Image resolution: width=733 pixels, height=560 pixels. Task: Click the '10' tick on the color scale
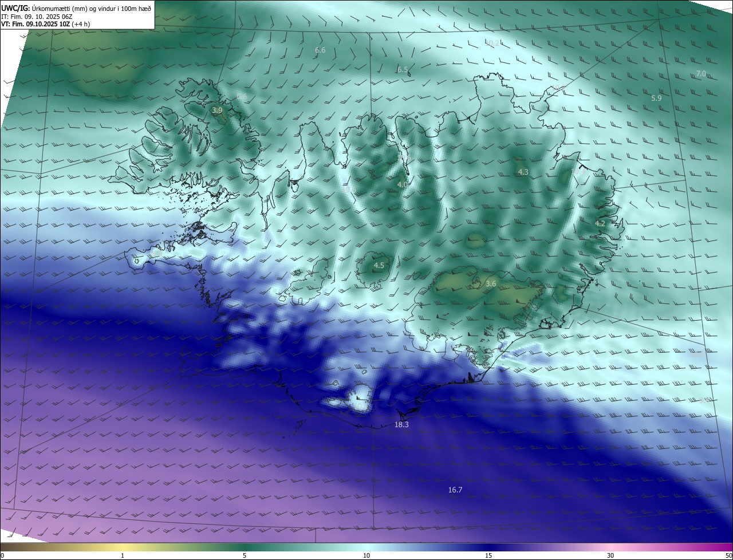[366, 555]
